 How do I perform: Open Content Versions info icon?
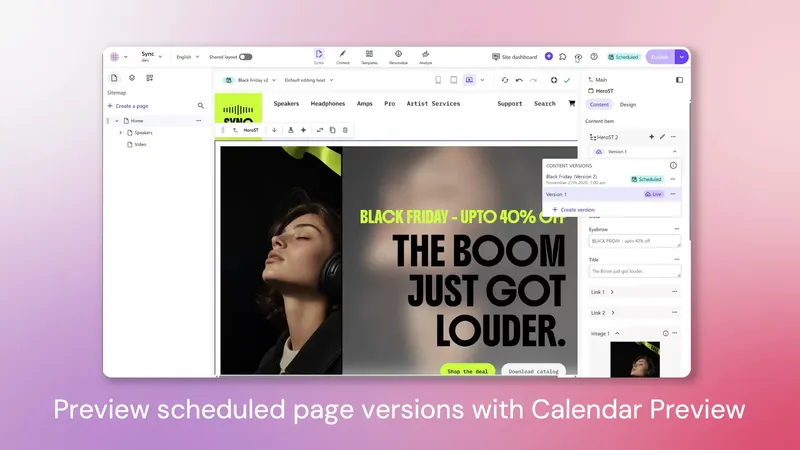(673, 165)
